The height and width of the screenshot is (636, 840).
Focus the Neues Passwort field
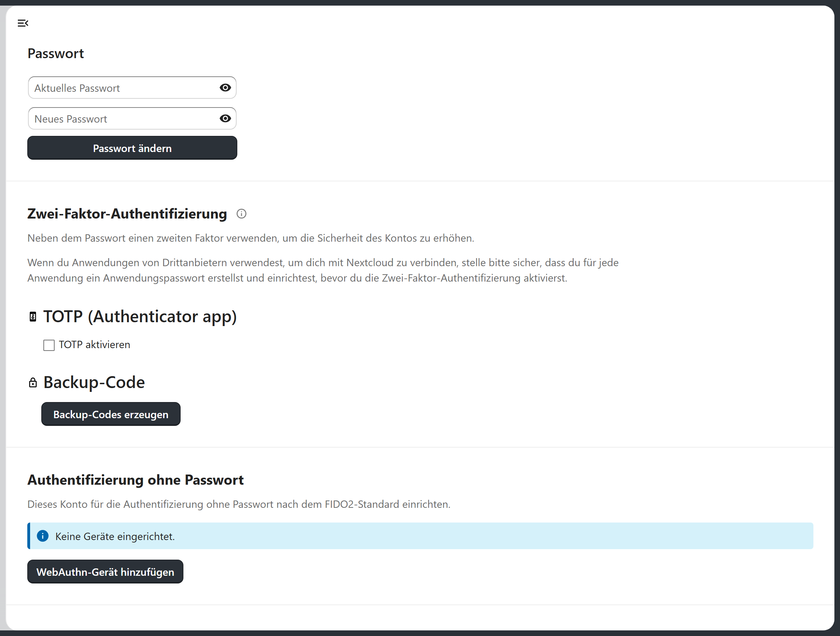pyautogui.click(x=132, y=118)
